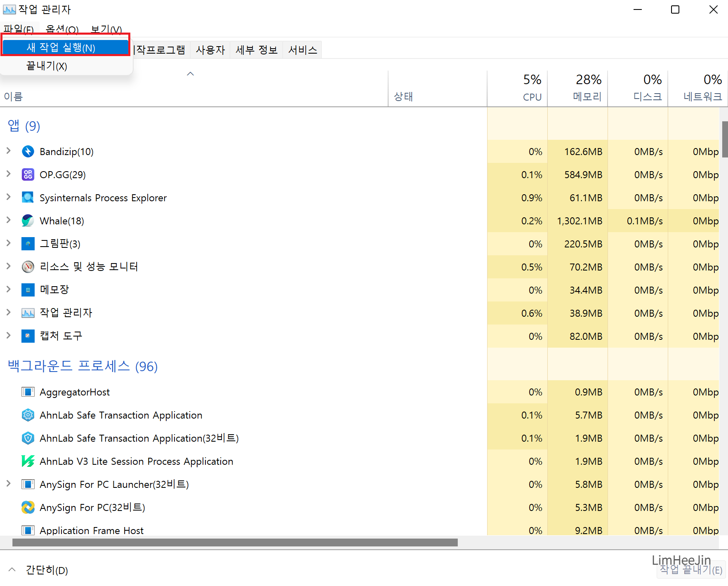The height and width of the screenshot is (586, 728).
Task: Click the vertical scrollbar thumb
Action: pos(724,139)
